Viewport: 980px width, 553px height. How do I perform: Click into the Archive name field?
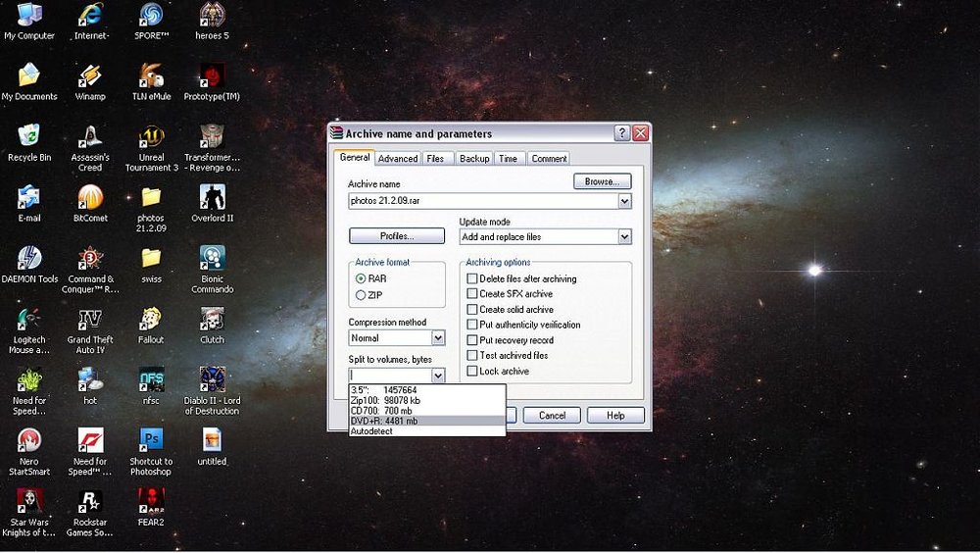(x=483, y=201)
